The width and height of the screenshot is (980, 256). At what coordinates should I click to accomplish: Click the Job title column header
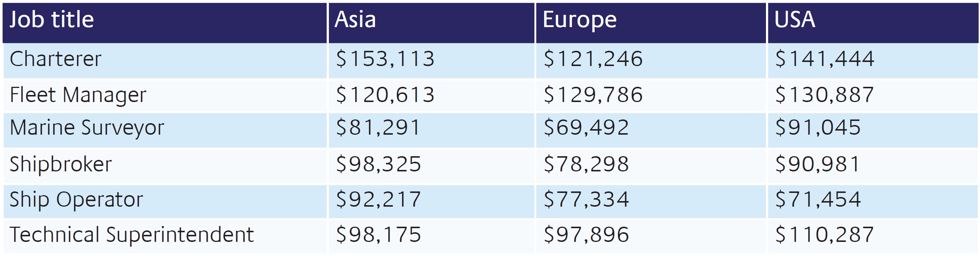point(52,20)
